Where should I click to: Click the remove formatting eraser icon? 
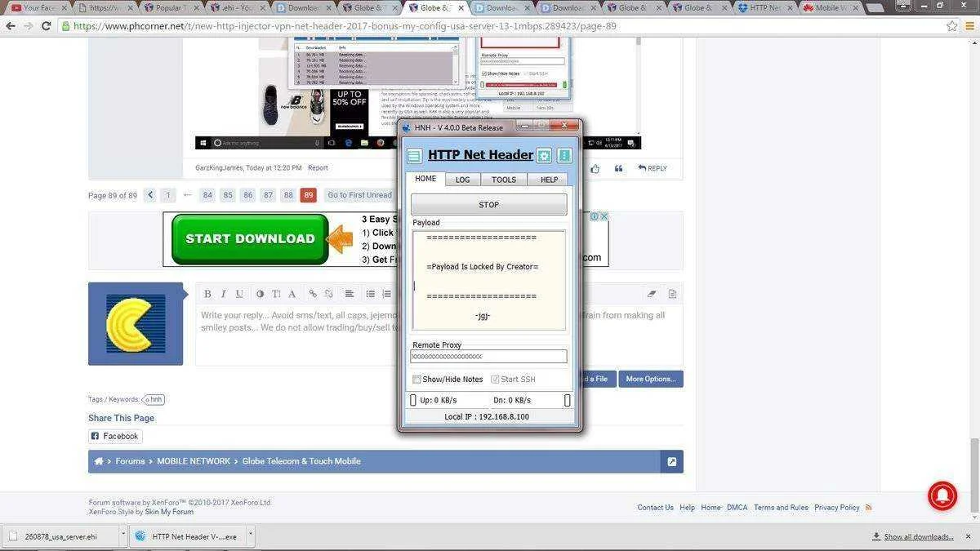click(652, 294)
